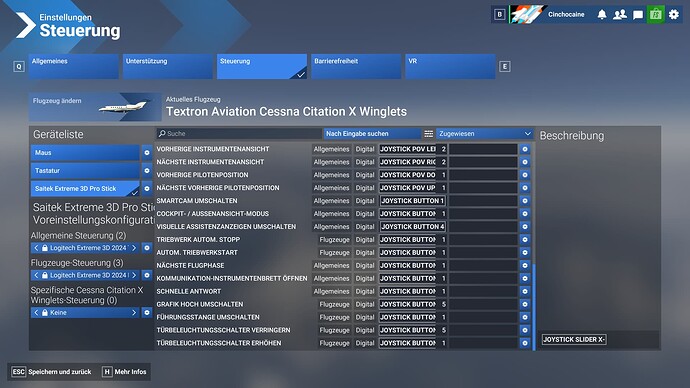Viewport: 690px width, 388px height.
Task: Open chat message icon in header
Action: tap(638, 15)
